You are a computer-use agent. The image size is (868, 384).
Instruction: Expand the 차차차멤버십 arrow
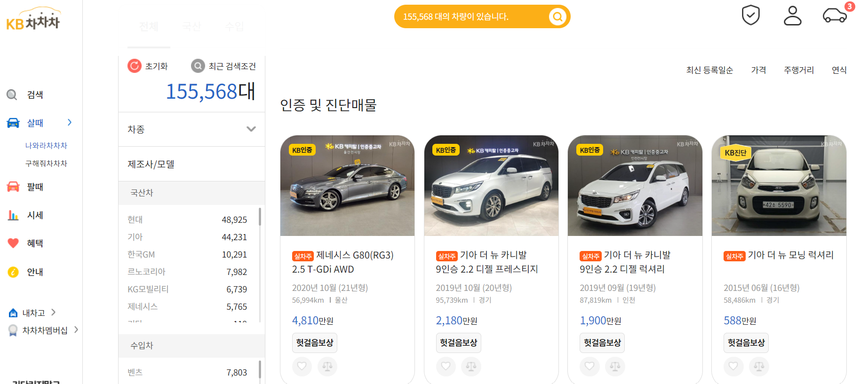(76, 330)
